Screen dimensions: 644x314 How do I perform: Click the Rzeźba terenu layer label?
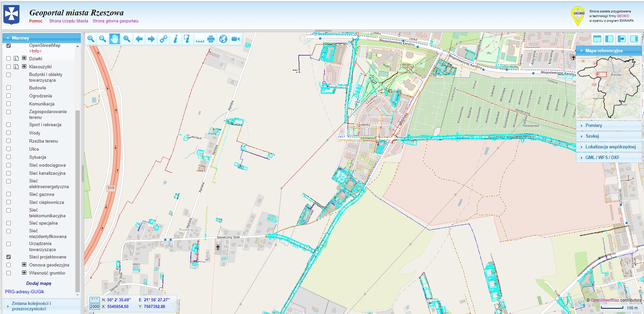click(44, 141)
